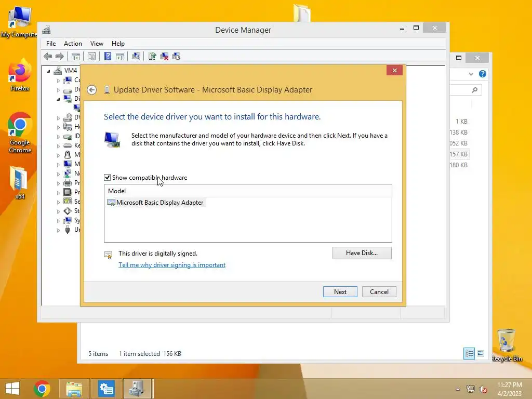Click the DVD drive category icon in tree
532x399 pixels.
tap(68, 117)
